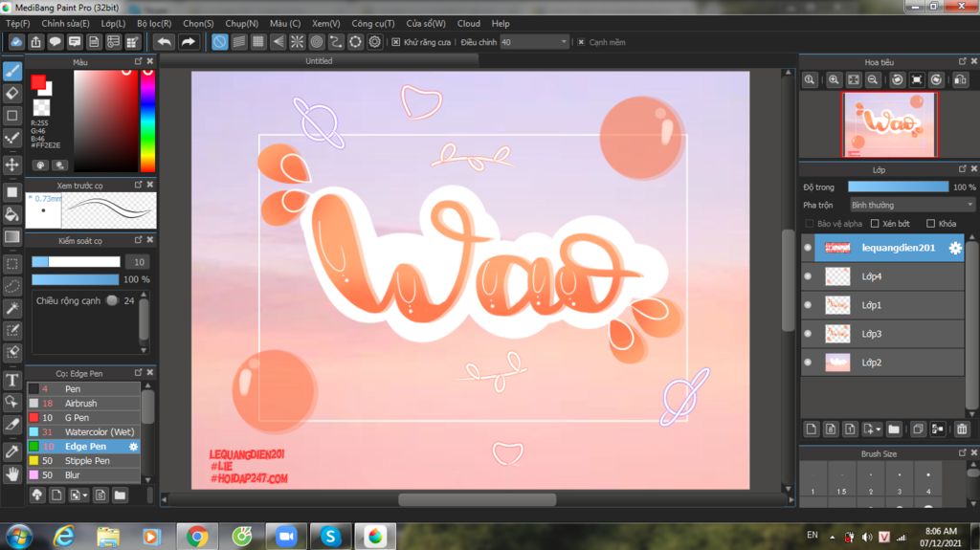980x550 pixels.
Task: Select the Hand tool
Action: pos(11,474)
